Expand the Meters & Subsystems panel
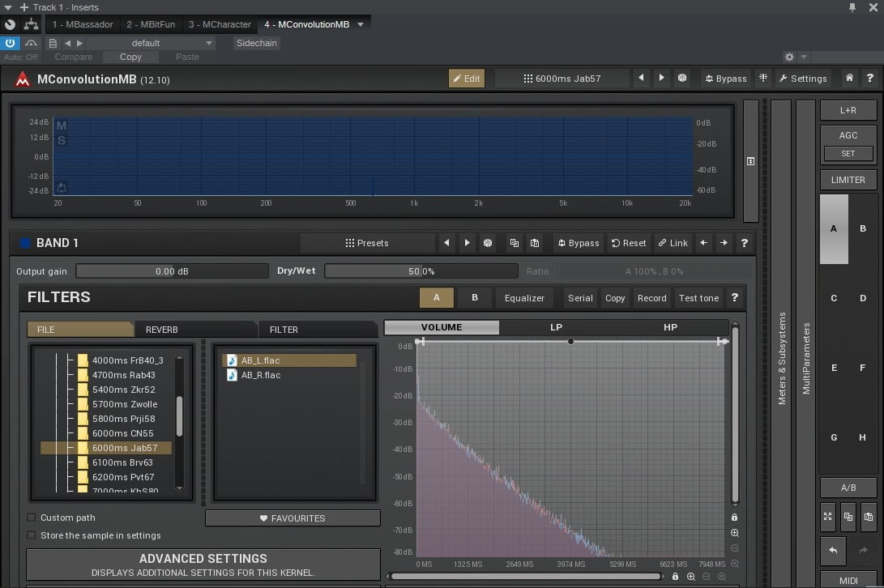 pos(781,343)
